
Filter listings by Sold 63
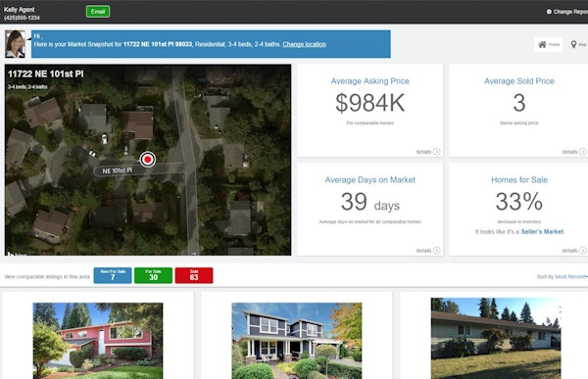(x=194, y=275)
